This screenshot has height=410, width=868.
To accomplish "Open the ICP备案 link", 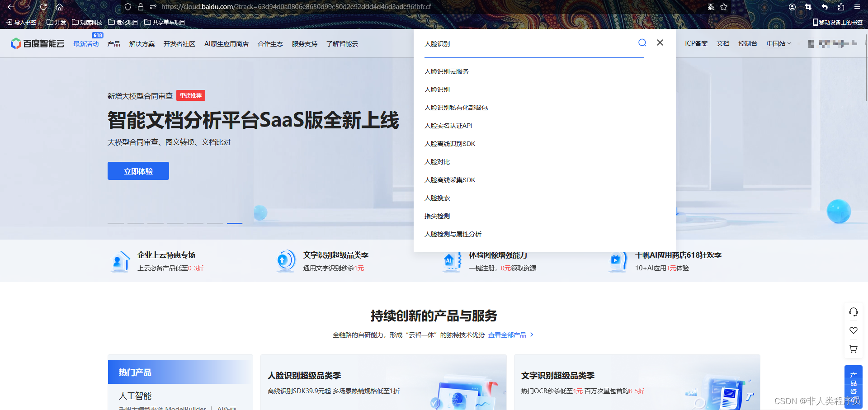I will (696, 43).
